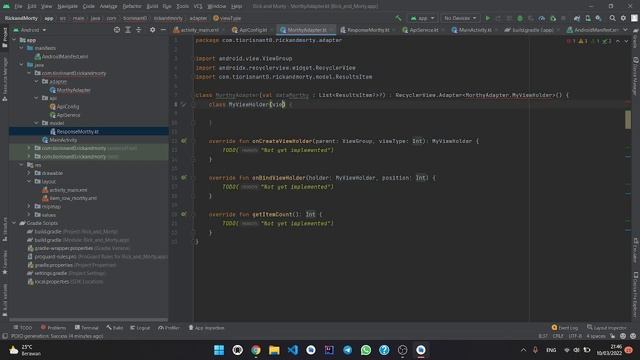Hide the project panel with the minus icon

tap(163, 30)
